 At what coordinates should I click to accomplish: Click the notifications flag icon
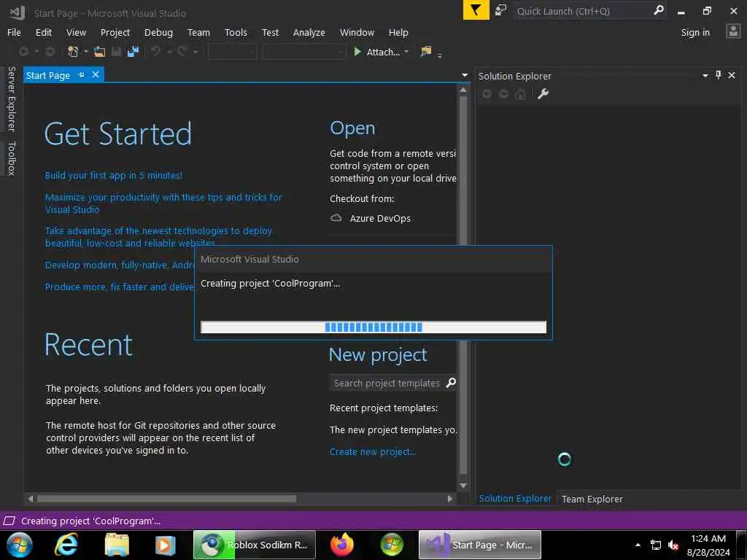coord(476,10)
